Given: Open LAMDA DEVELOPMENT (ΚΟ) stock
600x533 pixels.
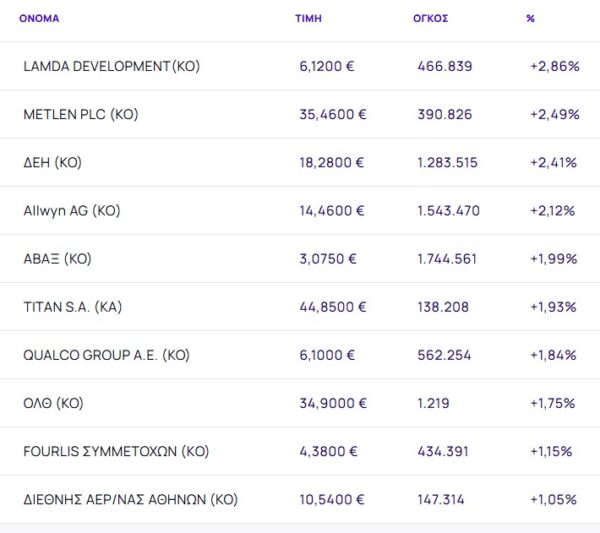Looking at the screenshot, I should pos(111,67).
